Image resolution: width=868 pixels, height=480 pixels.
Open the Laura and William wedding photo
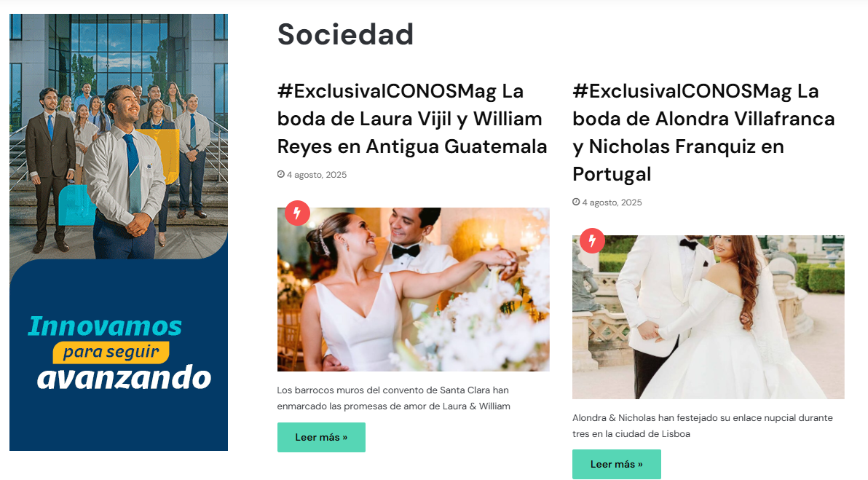click(x=414, y=290)
